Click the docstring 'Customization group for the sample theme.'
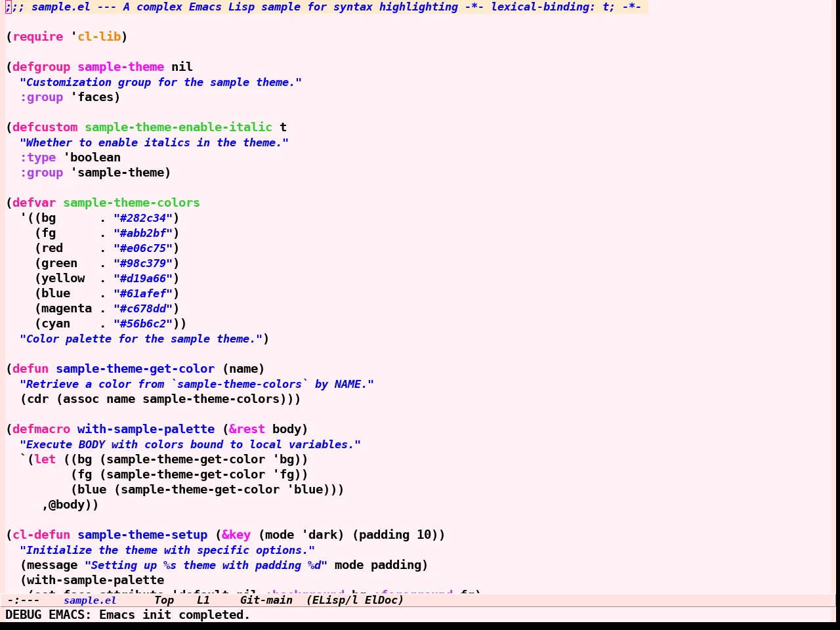 pos(161,82)
